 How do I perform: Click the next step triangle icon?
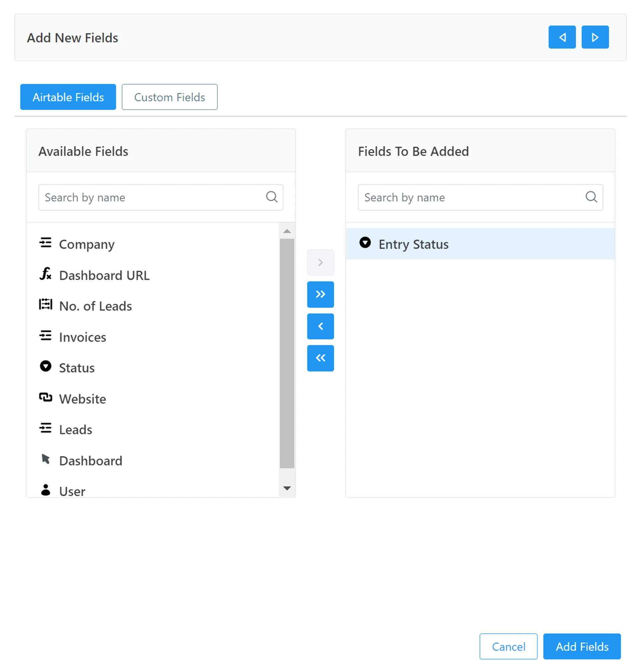pyautogui.click(x=595, y=37)
